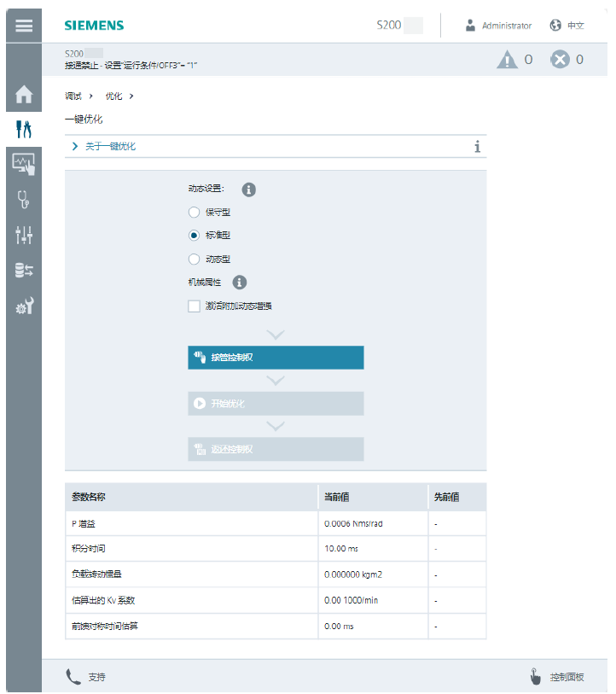Select the 保守型 radio option
This screenshot has height=694, width=616.
click(194, 212)
